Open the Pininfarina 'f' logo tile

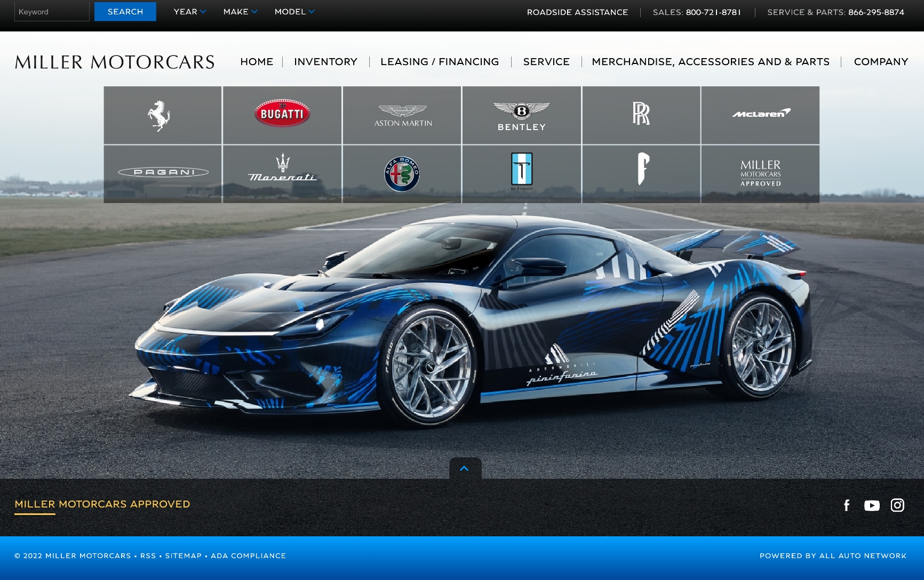[x=641, y=174]
